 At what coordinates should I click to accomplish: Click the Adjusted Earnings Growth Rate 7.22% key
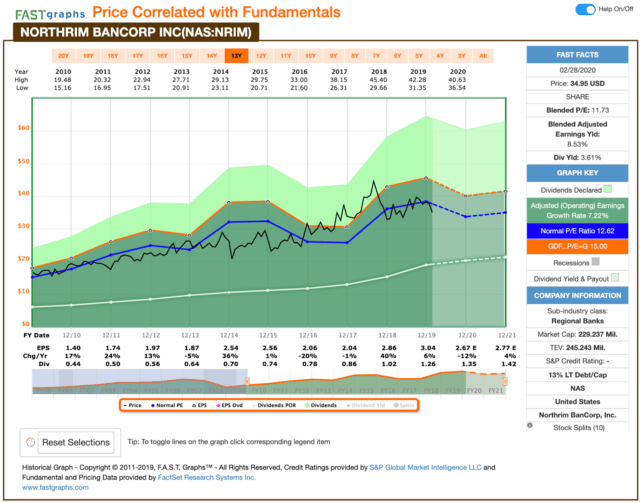coord(577,210)
